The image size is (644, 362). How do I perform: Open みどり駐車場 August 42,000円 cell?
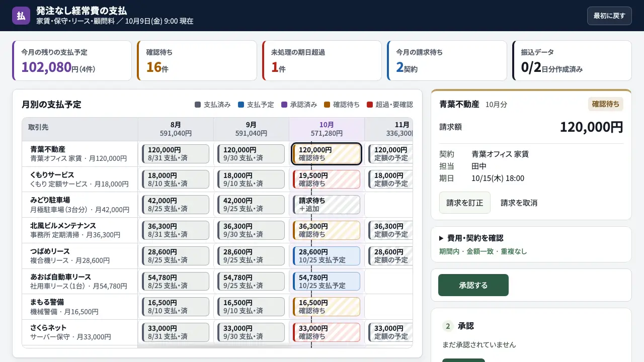tap(176, 205)
